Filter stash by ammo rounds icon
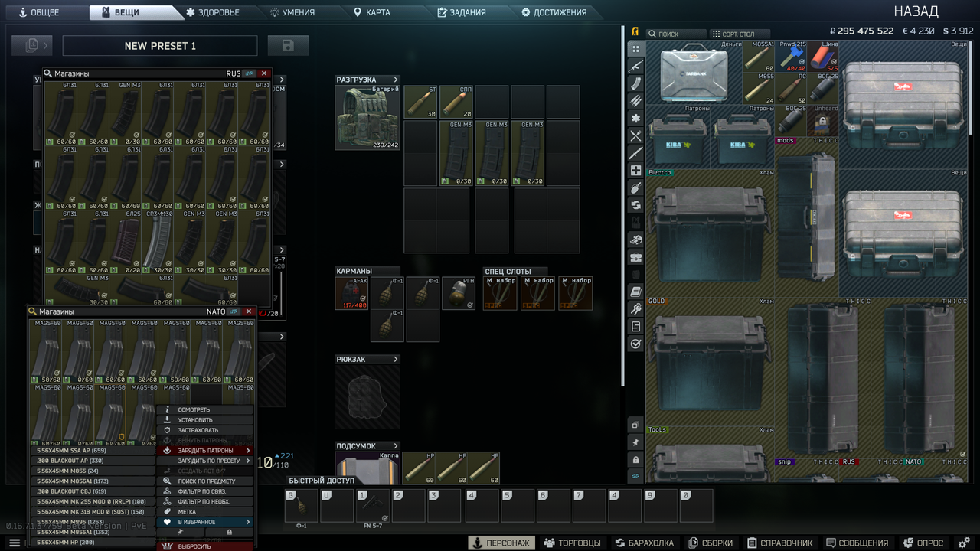Viewport: 980px width, 551px height. tap(635, 100)
